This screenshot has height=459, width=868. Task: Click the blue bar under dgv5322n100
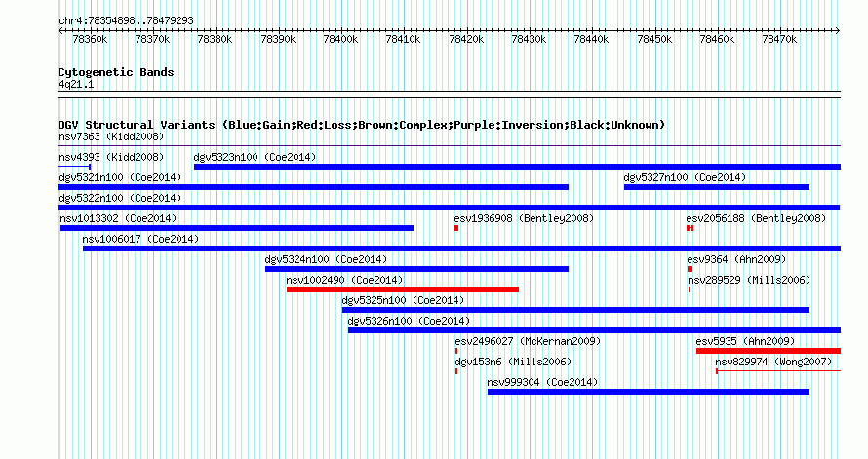click(449, 208)
